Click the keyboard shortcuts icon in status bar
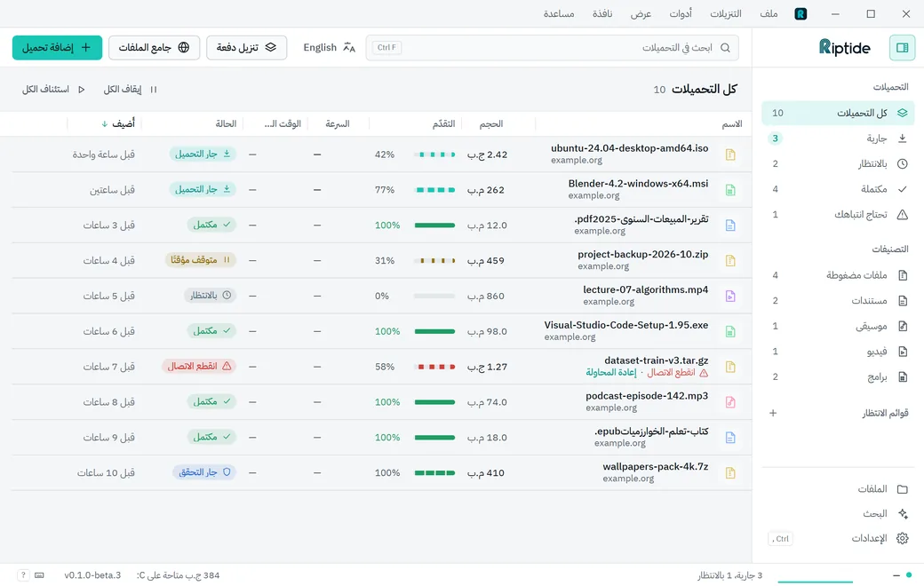Screen dimensions: 924x586 39,575
